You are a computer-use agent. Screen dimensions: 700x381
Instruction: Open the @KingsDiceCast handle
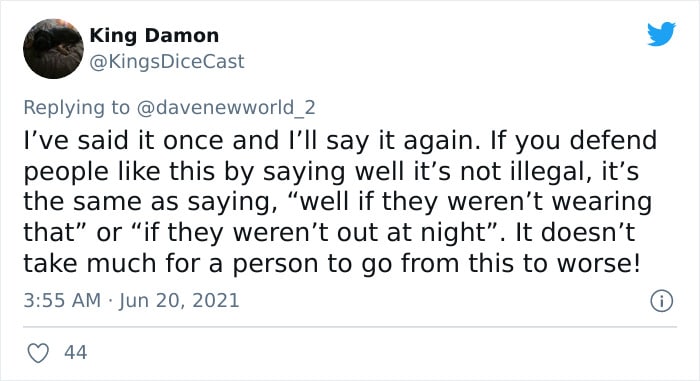point(167,62)
